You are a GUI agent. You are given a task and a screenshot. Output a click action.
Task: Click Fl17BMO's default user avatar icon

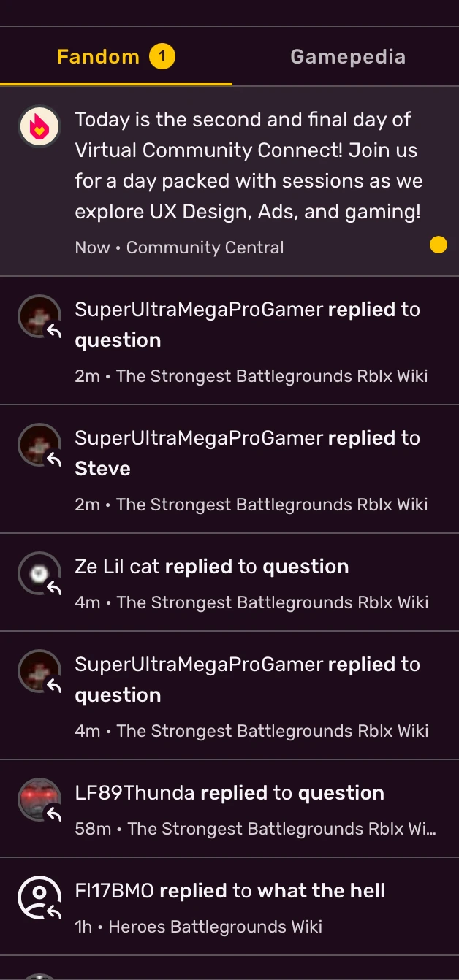click(x=39, y=897)
